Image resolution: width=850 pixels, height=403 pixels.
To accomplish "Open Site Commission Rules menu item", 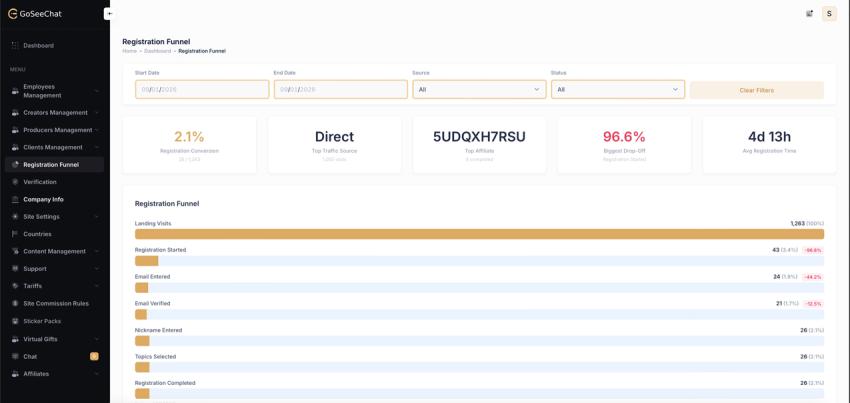I will (56, 303).
